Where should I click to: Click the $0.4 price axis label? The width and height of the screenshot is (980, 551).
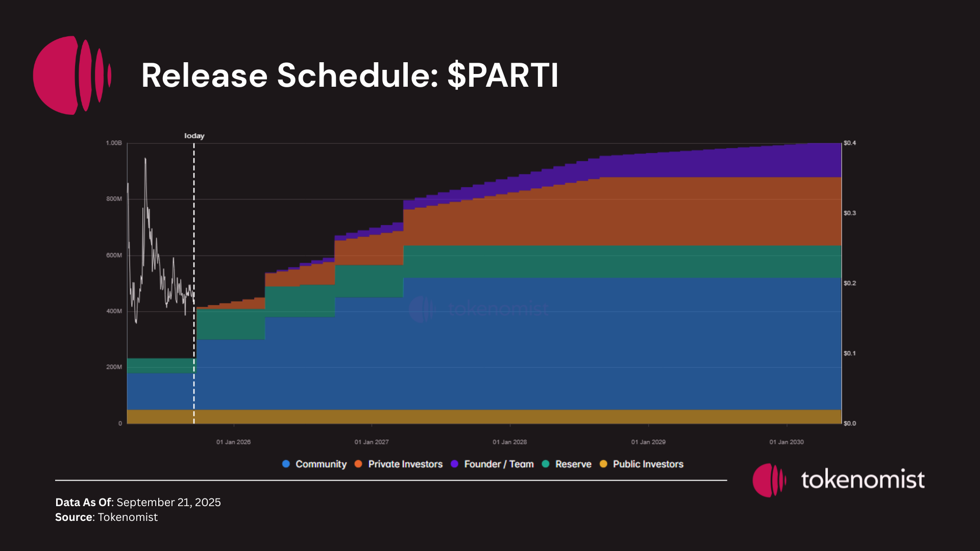click(x=849, y=143)
